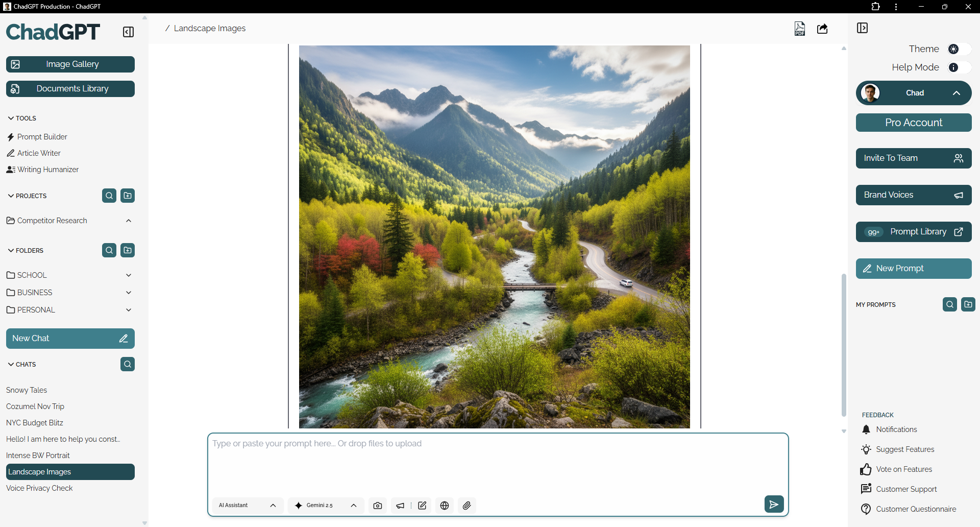The height and width of the screenshot is (527, 980).
Task: Collapse the left sidebar panel
Action: 128,32
